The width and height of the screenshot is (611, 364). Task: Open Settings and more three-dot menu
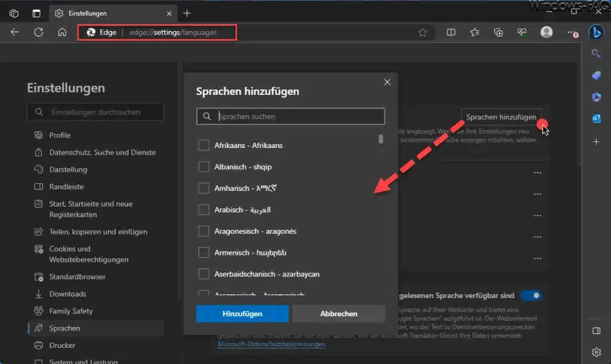[x=572, y=33]
